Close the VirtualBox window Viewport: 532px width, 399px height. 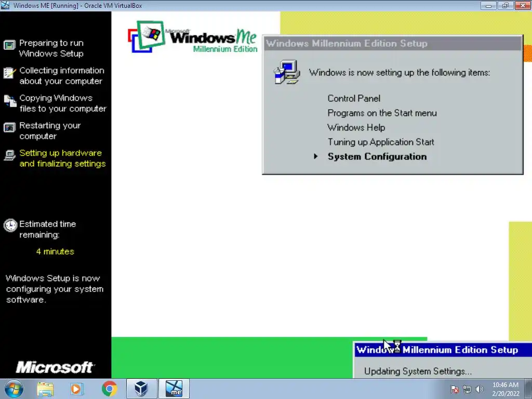523,6
